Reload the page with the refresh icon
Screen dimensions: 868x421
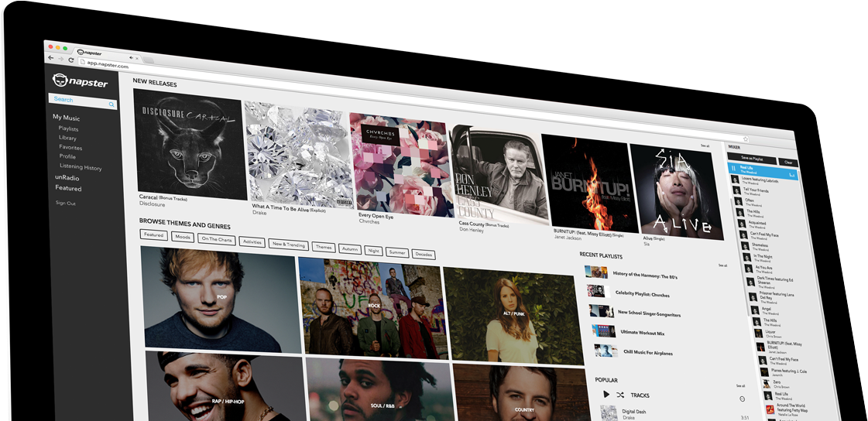pyautogui.click(x=71, y=60)
